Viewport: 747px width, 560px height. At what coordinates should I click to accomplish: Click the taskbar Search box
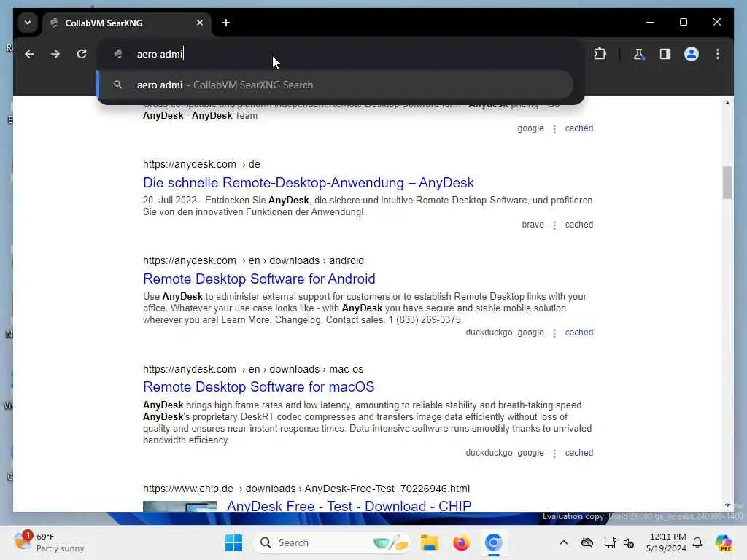coord(333,542)
